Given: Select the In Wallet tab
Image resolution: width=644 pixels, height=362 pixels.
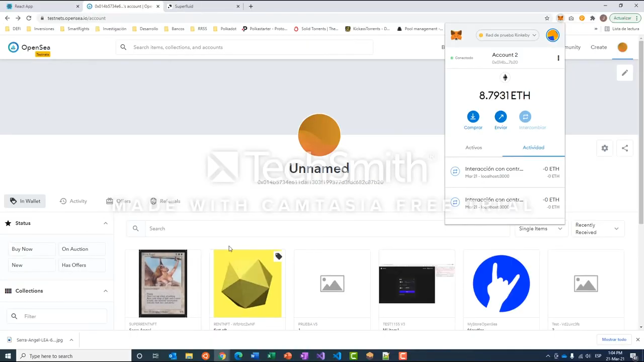Looking at the screenshot, I should point(25,201).
